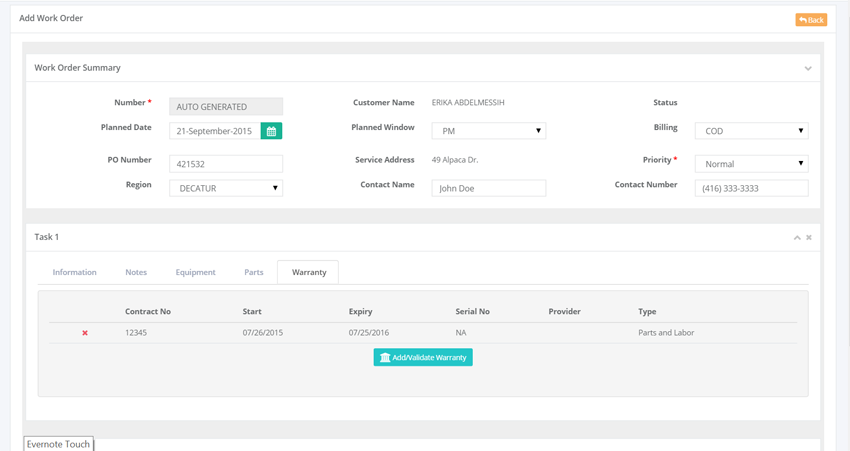
Task: Click the Contact Number input field
Action: point(751,188)
